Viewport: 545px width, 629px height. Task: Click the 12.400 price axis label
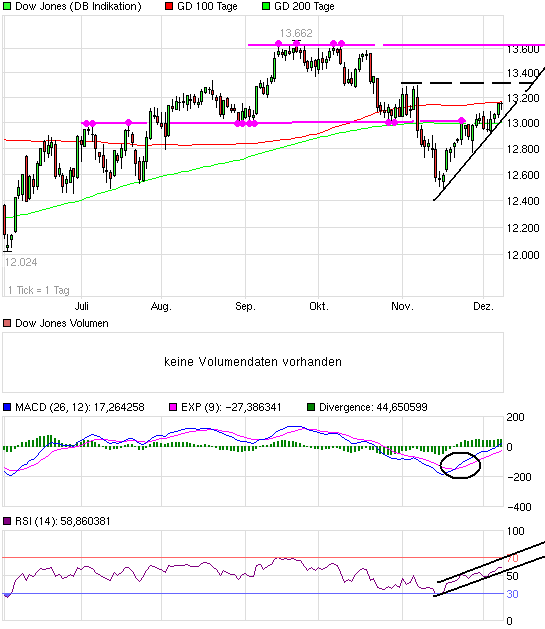pyautogui.click(x=523, y=201)
